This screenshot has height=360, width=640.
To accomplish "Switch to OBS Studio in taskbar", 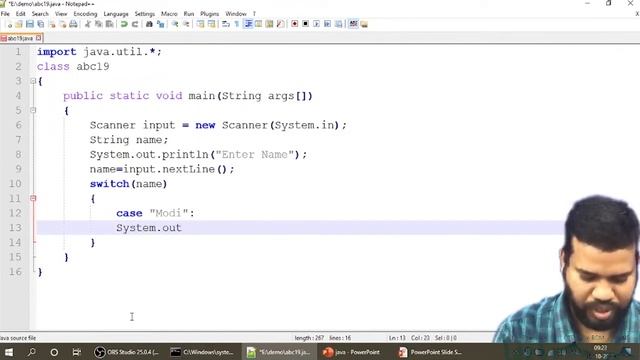I will (x=127, y=352).
